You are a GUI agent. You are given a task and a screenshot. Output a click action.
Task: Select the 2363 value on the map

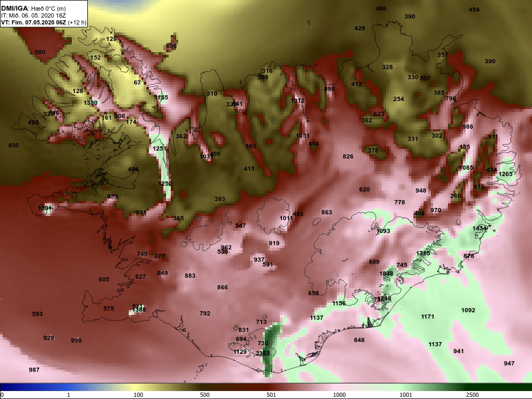[263, 353]
